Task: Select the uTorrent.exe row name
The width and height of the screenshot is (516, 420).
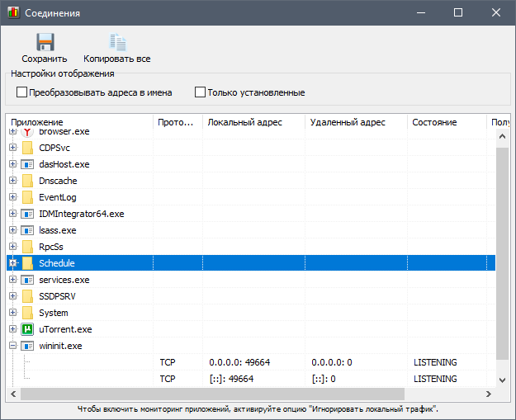Action: [x=65, y=329]
